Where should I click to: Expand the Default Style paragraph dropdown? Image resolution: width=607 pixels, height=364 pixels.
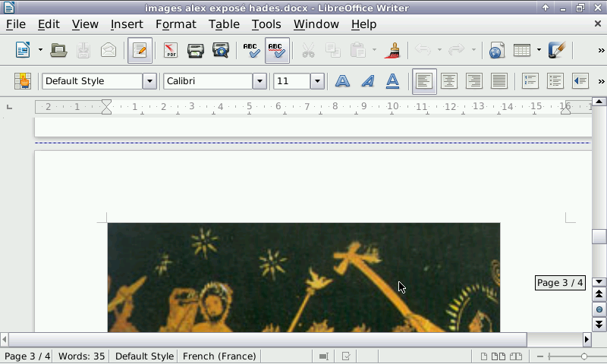click(x=149, y=81)
